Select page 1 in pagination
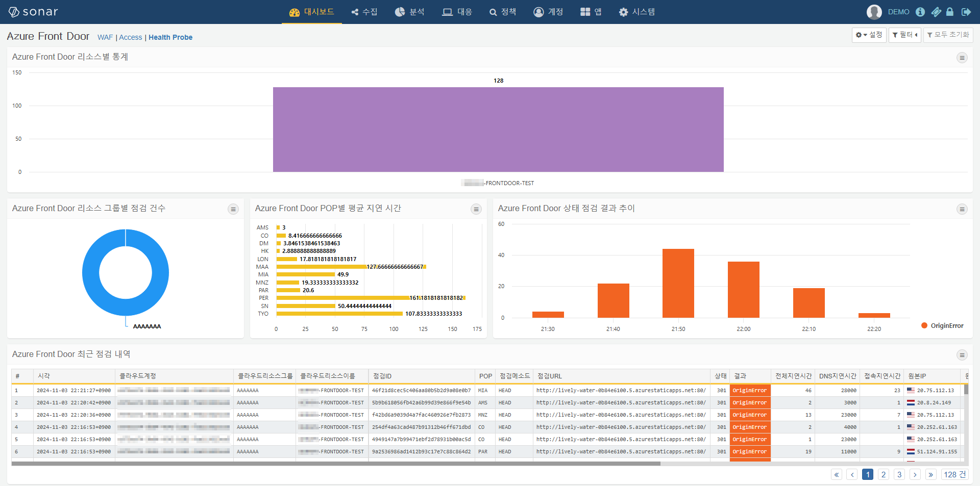 tap(868, 474)
